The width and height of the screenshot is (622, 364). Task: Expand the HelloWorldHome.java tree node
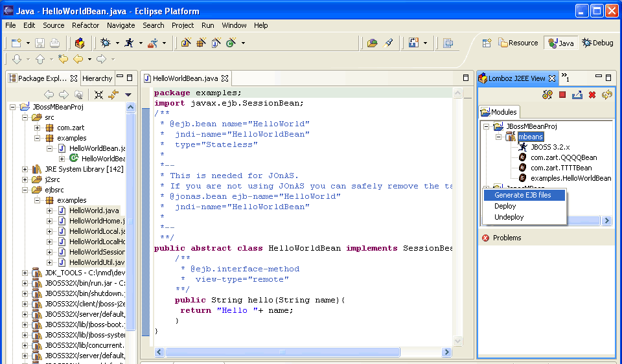tap(50, 221)
